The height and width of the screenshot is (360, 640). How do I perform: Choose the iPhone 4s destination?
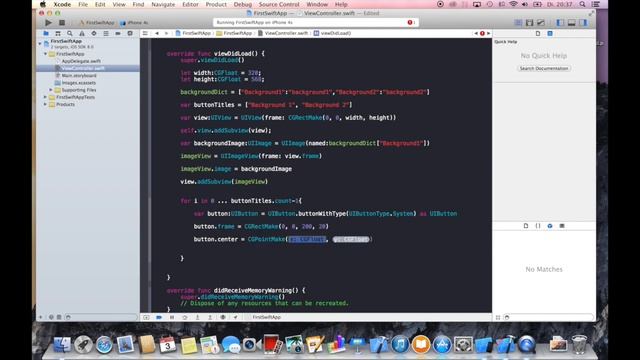(134, 23)
